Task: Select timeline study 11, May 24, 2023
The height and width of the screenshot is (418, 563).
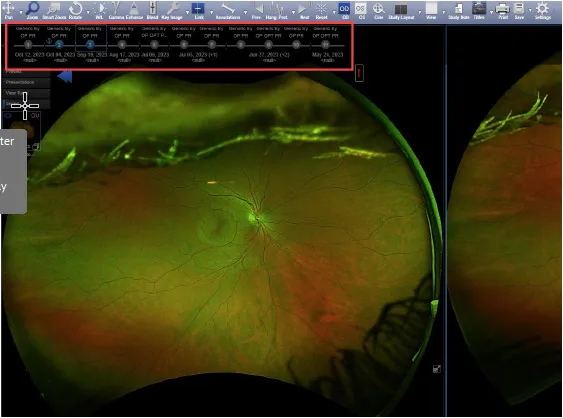Action: coord(326,45)
